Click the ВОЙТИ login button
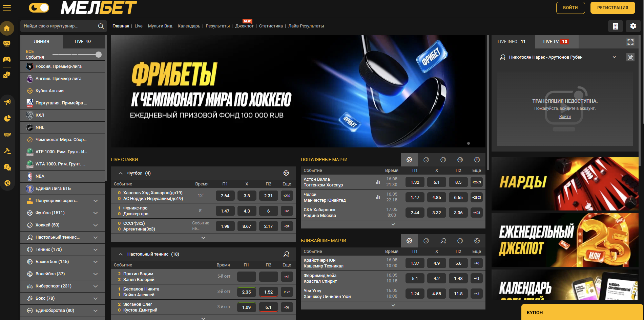This screenshot has width=644, height=320. 570,8
